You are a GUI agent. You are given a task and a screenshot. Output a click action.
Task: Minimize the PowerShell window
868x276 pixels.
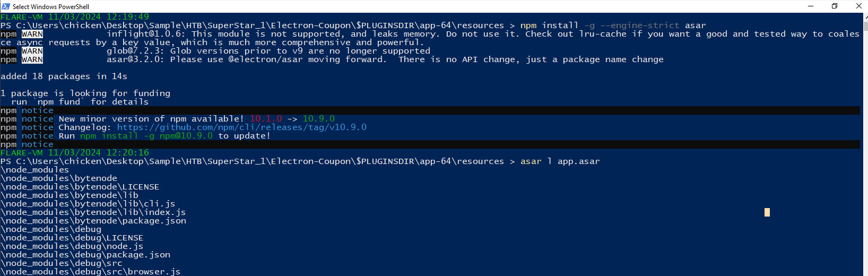810,6
